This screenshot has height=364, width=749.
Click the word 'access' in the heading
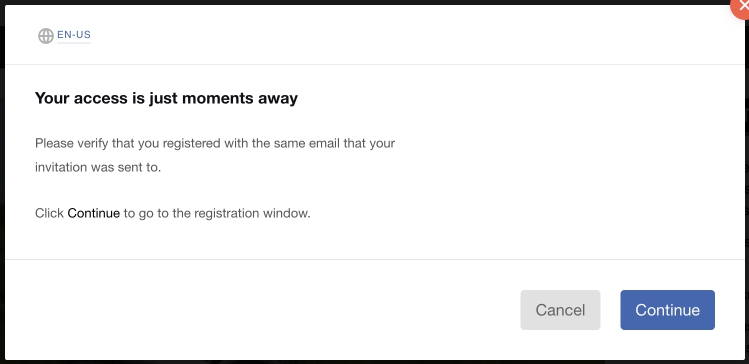tap(100, 98)
